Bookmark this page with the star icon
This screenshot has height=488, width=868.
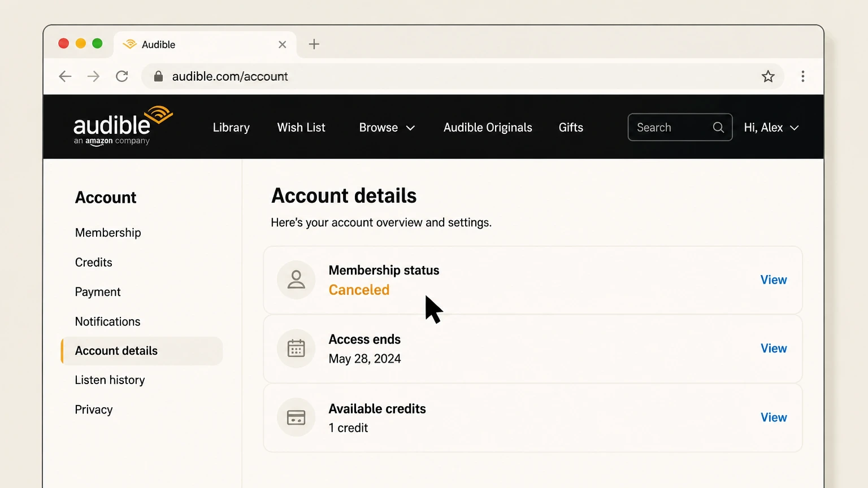coord(768,76)
